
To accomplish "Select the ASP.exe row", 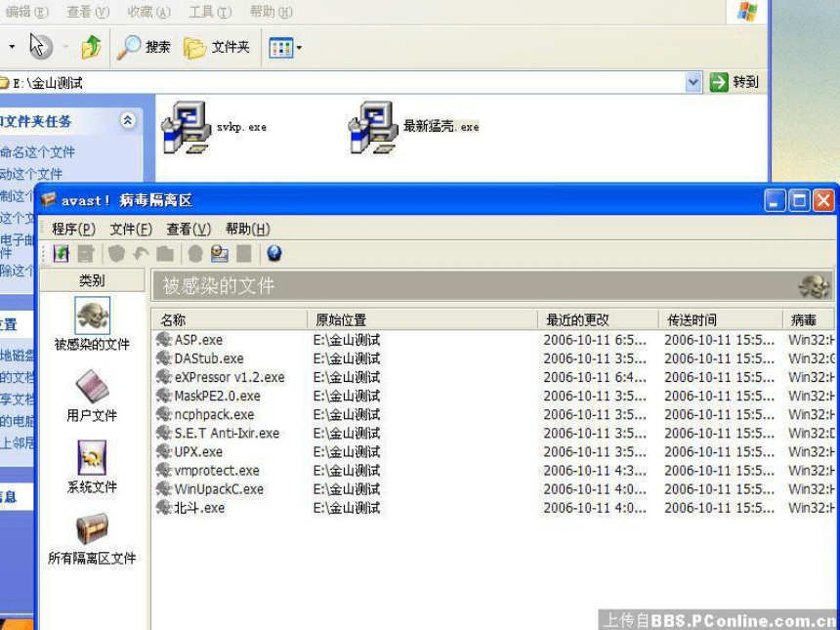I will pyautogui.click(x=495, y=340).
